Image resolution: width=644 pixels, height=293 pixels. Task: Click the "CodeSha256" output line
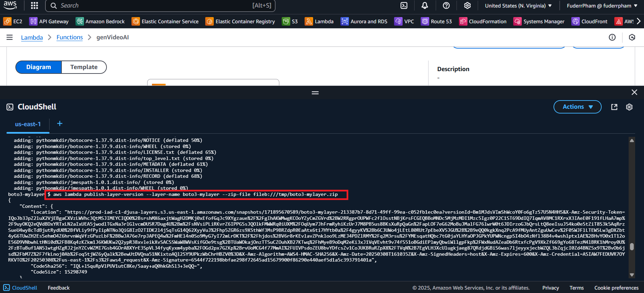pyautogui.click(x=116, y=266)
